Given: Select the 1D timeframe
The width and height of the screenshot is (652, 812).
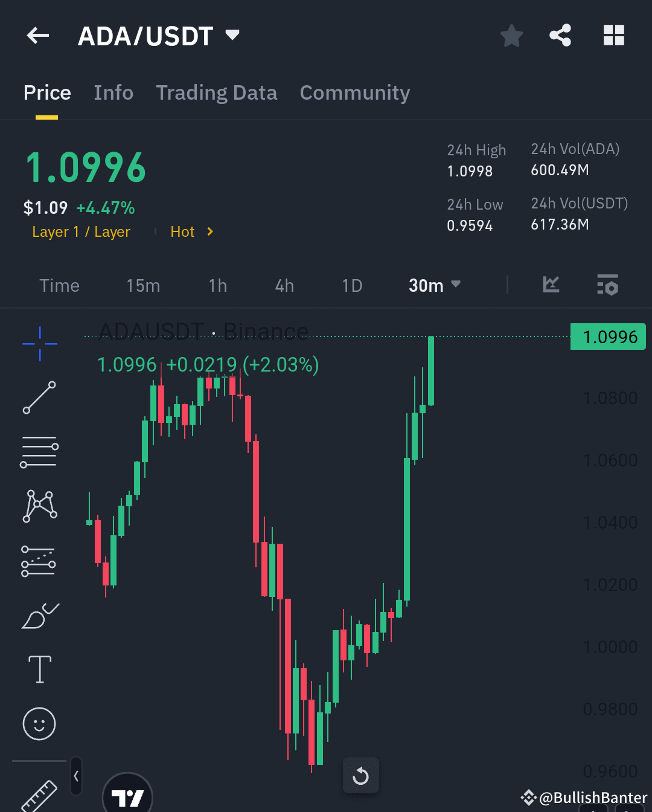Looking at the screenshot, I should (352, 285).
